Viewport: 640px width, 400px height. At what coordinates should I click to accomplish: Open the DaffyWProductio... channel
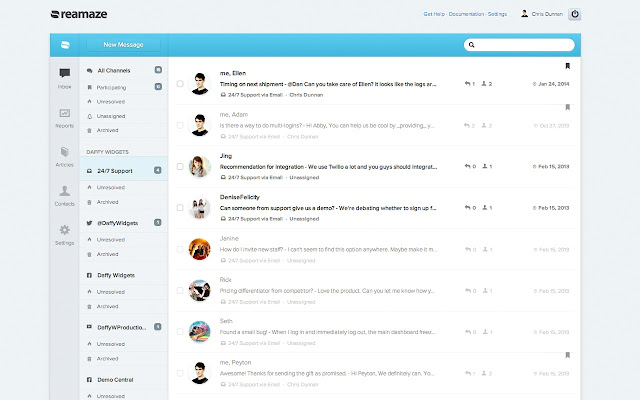[x=124, y=327]
